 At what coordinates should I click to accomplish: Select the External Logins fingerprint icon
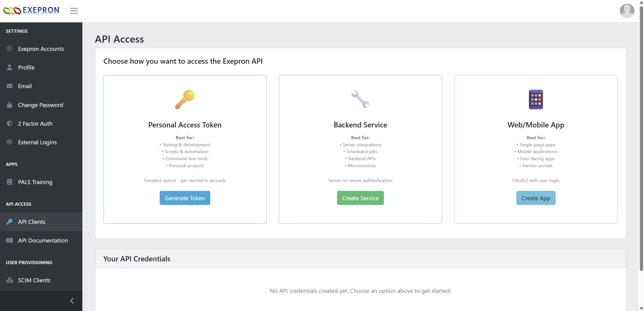point(9,142)
